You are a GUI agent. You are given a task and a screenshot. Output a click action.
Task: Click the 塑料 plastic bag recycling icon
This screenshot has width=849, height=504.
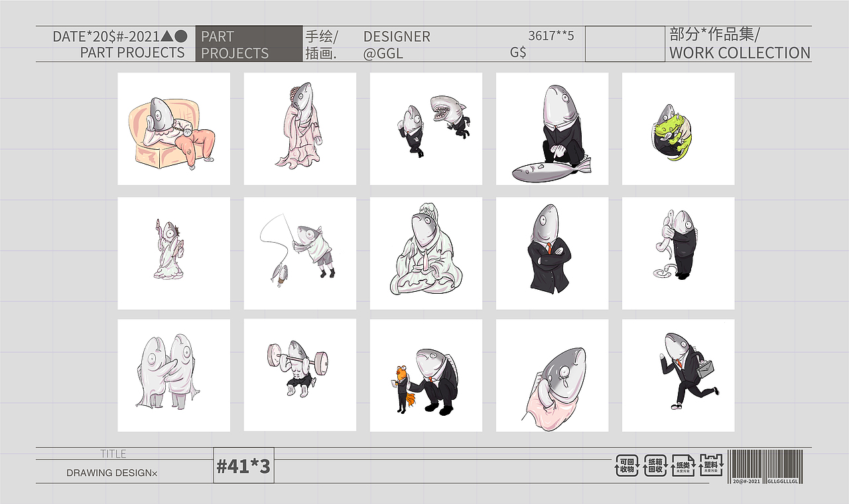pos(712,465)
